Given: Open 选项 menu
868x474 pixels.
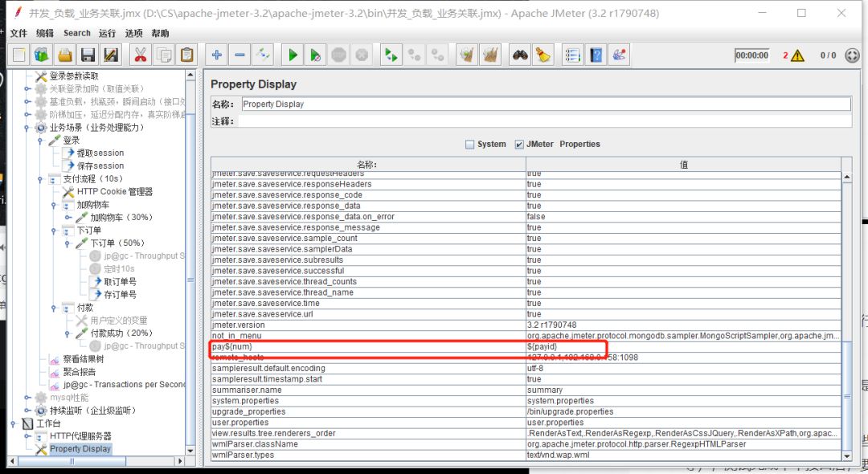Looking at the screenshot, I should (133, 33).
